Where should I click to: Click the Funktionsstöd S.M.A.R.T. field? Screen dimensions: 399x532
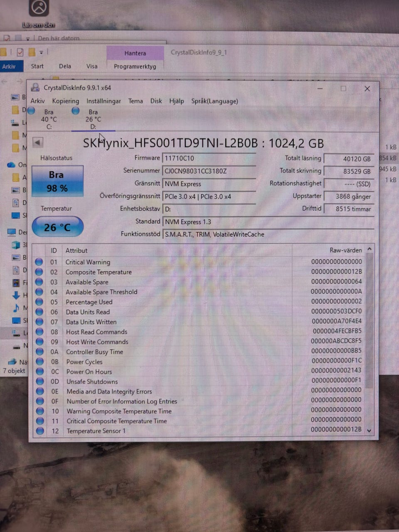(268, 234)
